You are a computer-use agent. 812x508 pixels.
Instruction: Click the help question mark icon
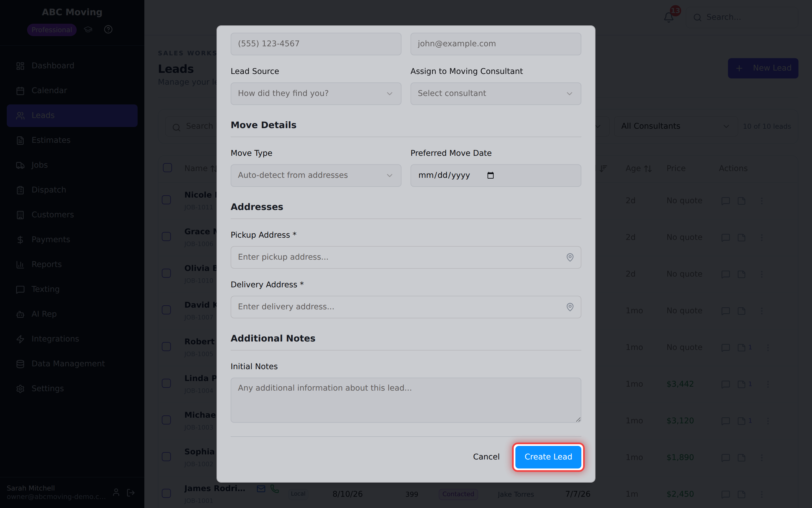click(108, 30)
